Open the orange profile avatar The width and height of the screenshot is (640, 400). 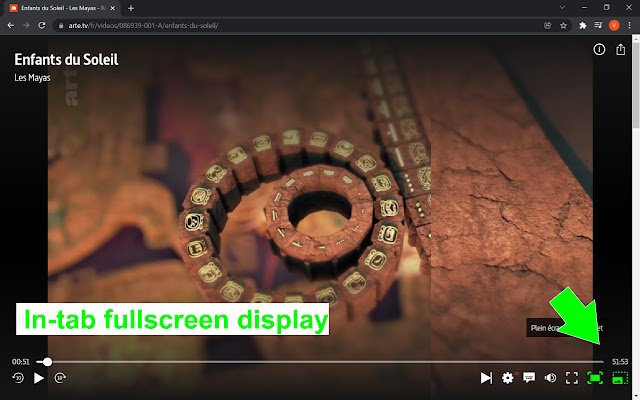coord(614,25)
